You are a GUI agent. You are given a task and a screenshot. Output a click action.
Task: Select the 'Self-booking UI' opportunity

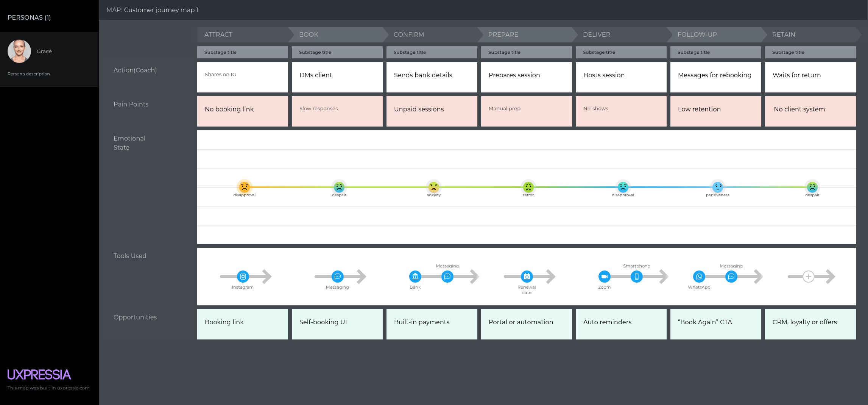point(337,324)
